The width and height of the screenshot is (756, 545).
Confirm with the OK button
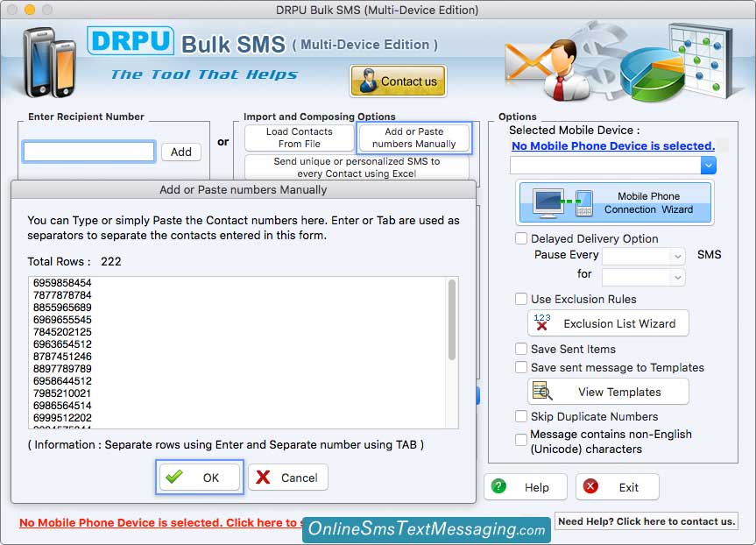[x=200, y=478]
